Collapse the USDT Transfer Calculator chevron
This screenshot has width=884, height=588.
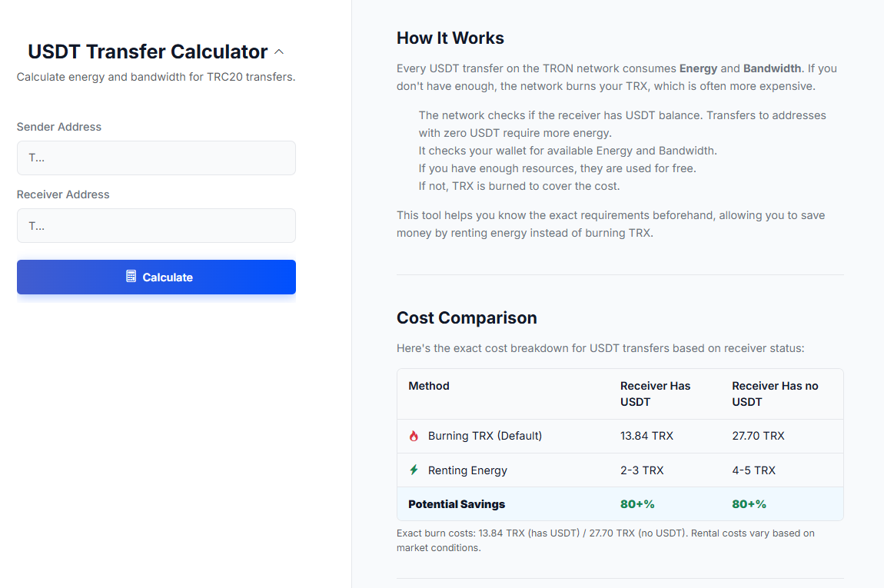[x=279, y=52]
